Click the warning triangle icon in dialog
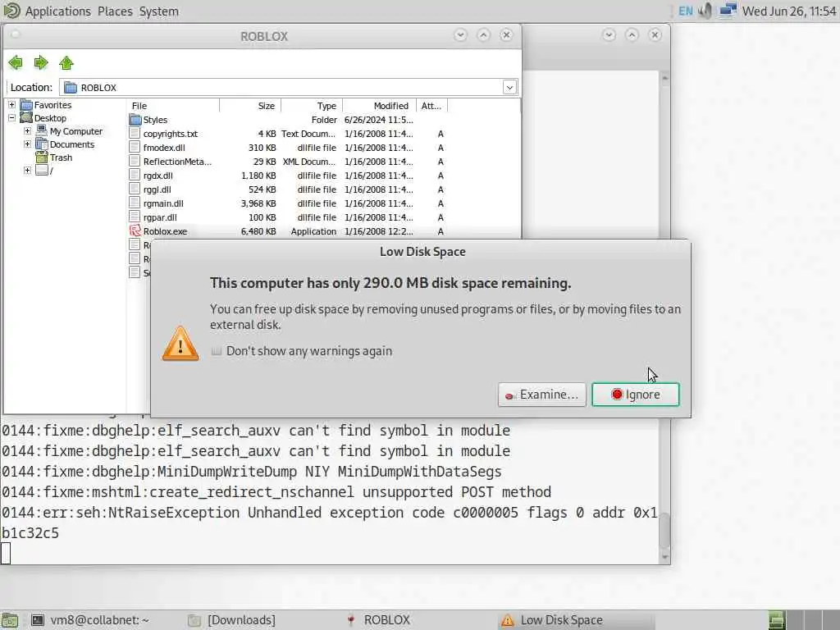This screenshot has height=630, width=840. [x=180, y=344]
